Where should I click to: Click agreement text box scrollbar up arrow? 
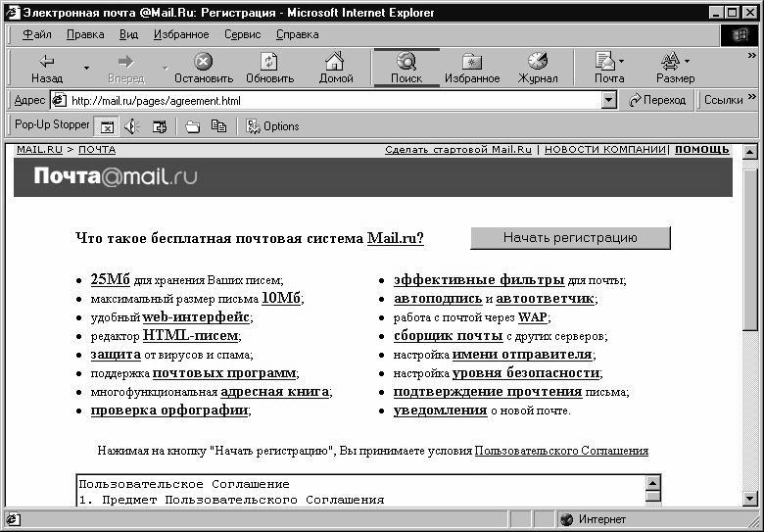click(x=653, y=483)
